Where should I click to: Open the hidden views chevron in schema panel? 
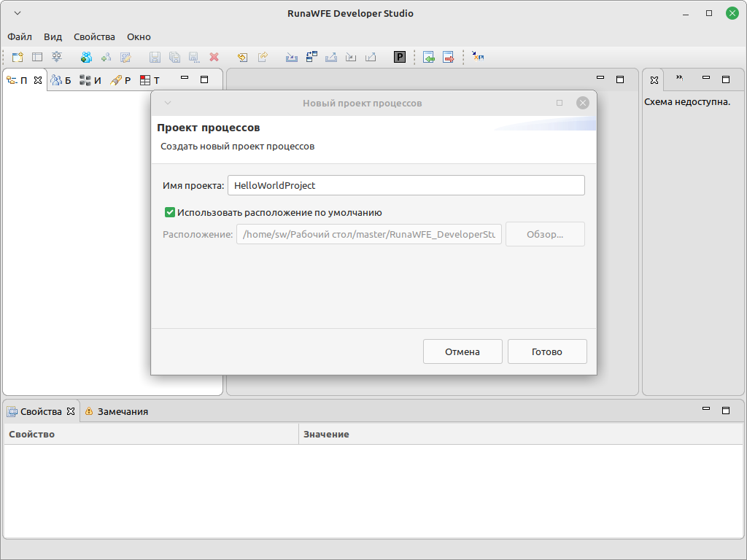click(x=680, y=78)
